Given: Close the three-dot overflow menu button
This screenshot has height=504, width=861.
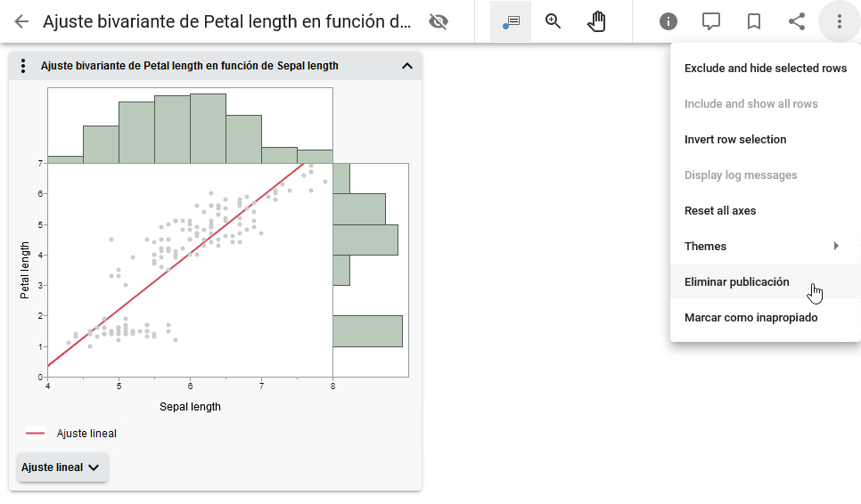Looking at the screenshot, I should click(x=840, y=21).
